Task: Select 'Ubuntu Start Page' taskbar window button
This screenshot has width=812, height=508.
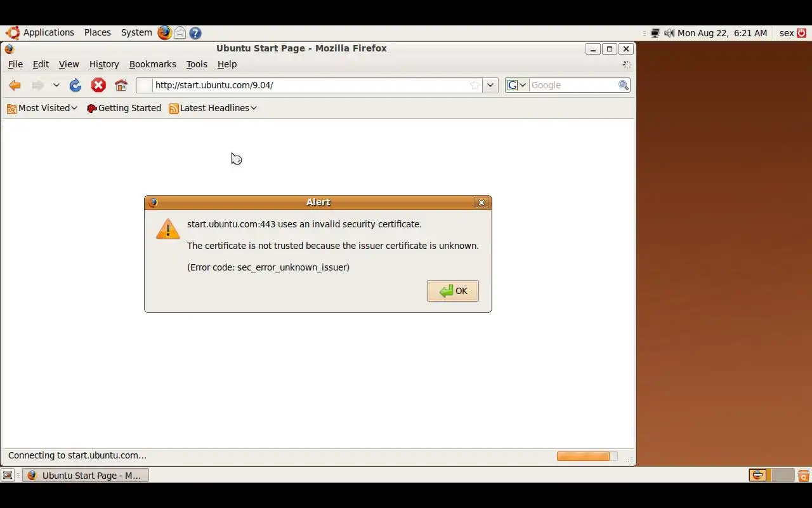Action: point(86,475)
